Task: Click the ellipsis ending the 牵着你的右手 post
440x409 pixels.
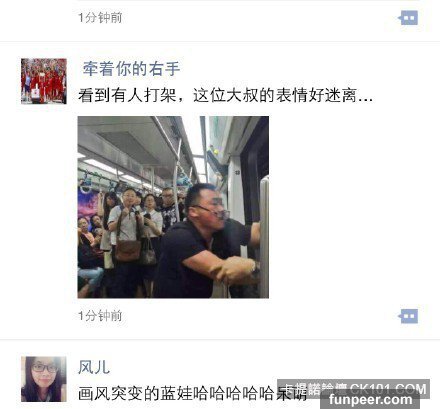Action: (365, 99)
